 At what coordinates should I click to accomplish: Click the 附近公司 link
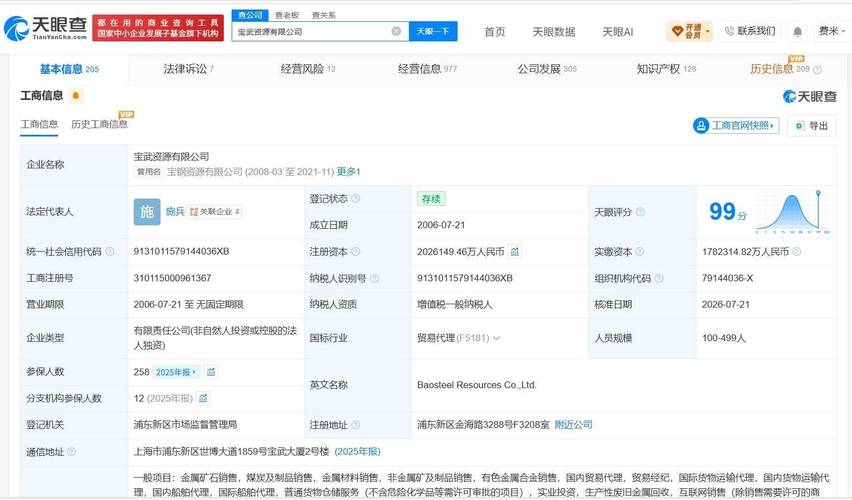pos(573,425)
